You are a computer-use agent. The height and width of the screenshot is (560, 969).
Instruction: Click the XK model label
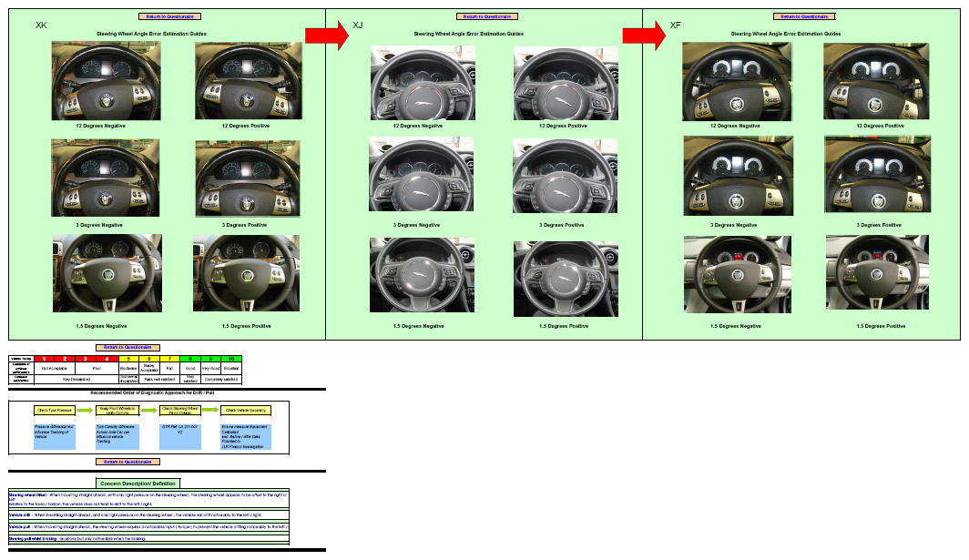pos(41,25)
